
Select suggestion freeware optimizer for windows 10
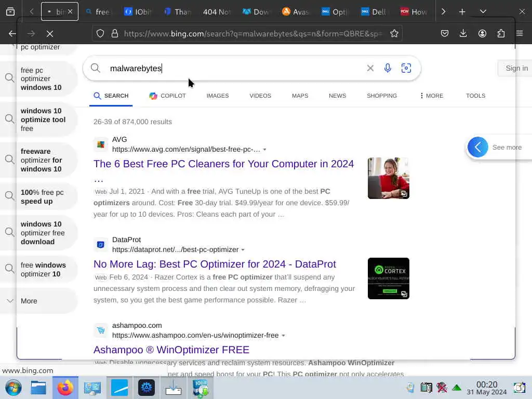pyautogui.click(x=38, y=160)
